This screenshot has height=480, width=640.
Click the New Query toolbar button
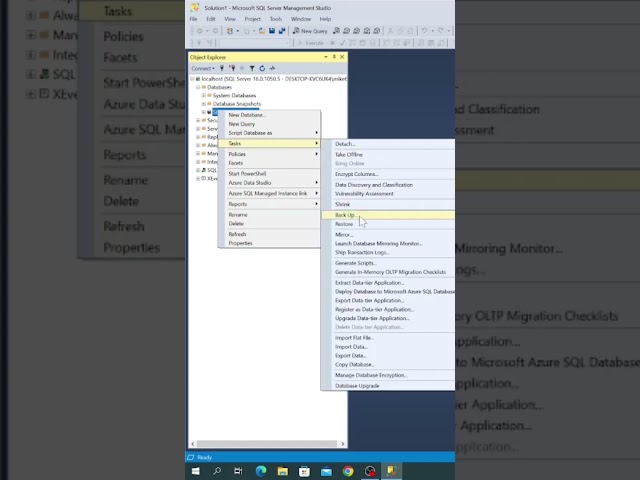pyautogui.click(x=310, y=31)
